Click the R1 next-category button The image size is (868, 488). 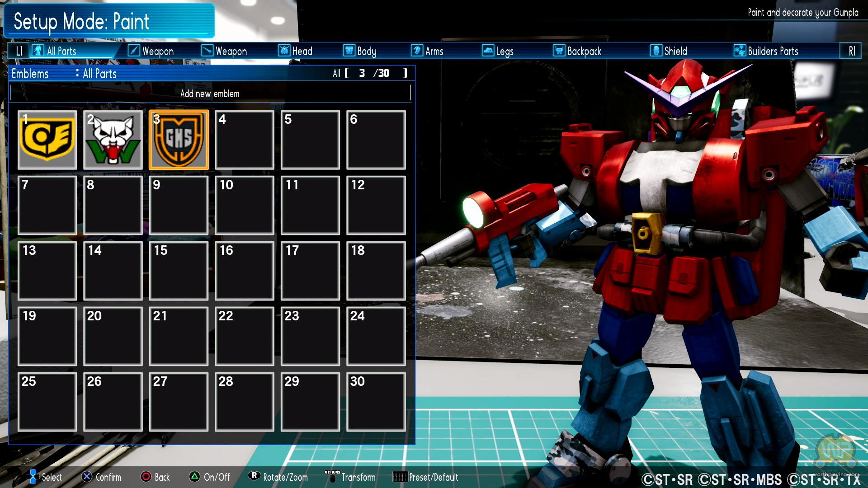pos(852,51)
